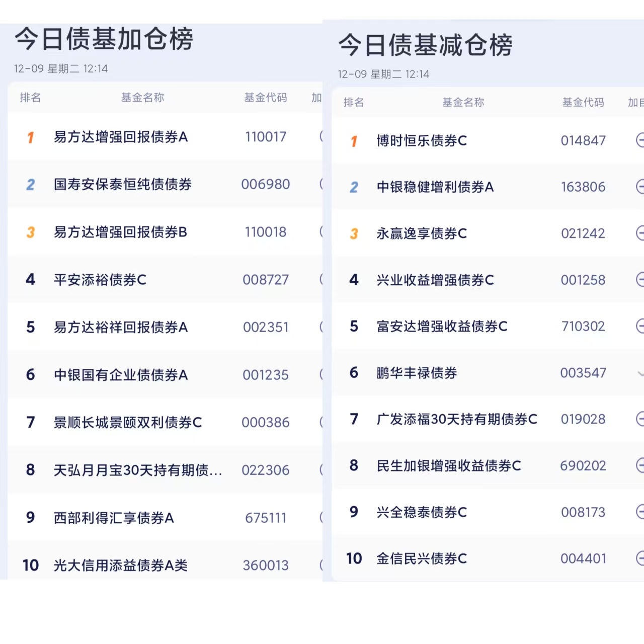The width and height of the screenshot is (644, 644).
Task: Select 排名 header in 加仓榜 table
Action: [30, 98]
